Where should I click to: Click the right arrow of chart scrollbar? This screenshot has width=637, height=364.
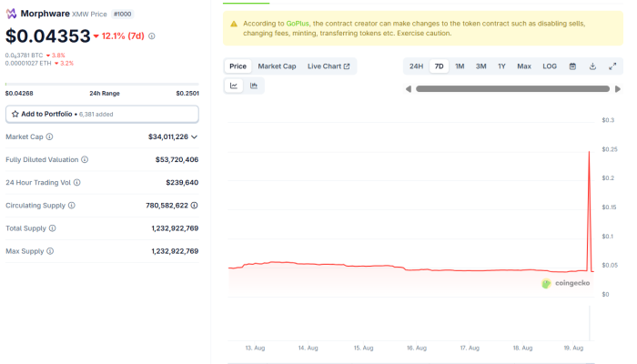[x=619, y=88]
